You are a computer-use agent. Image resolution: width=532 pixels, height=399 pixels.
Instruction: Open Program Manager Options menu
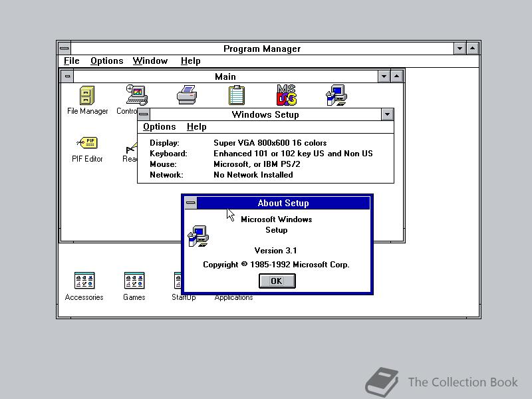point(106,61)
